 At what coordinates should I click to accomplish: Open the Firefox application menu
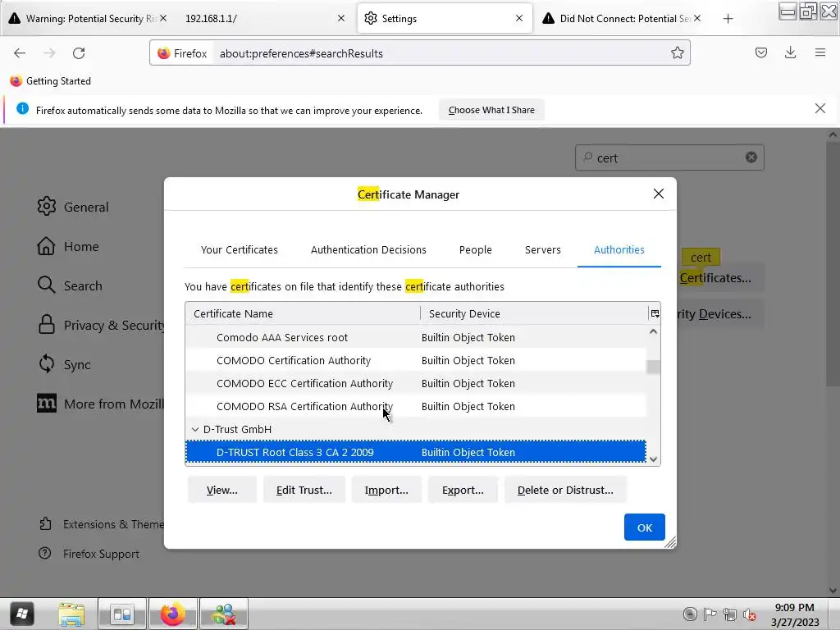pos(819,52)
